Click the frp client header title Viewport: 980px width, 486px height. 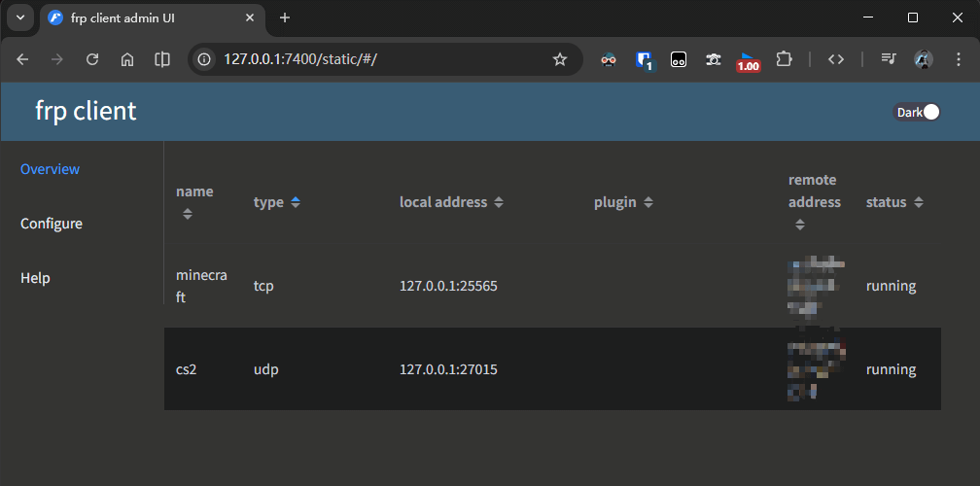point(86,111)
